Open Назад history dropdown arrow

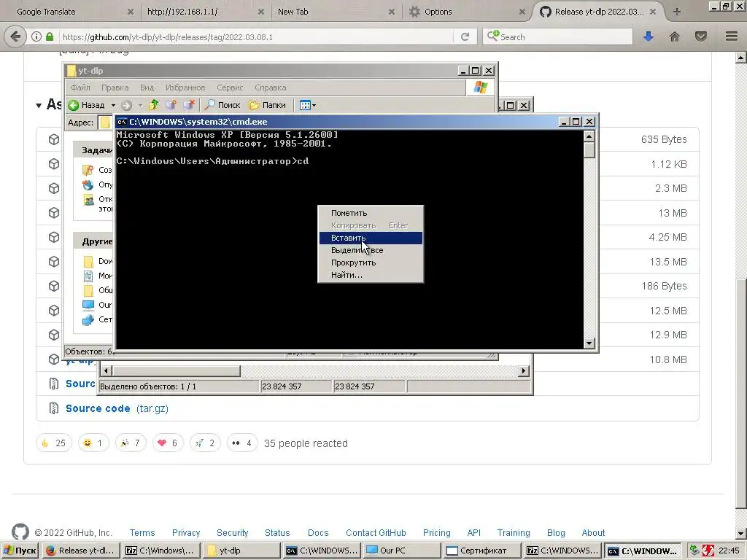[113, 105]
